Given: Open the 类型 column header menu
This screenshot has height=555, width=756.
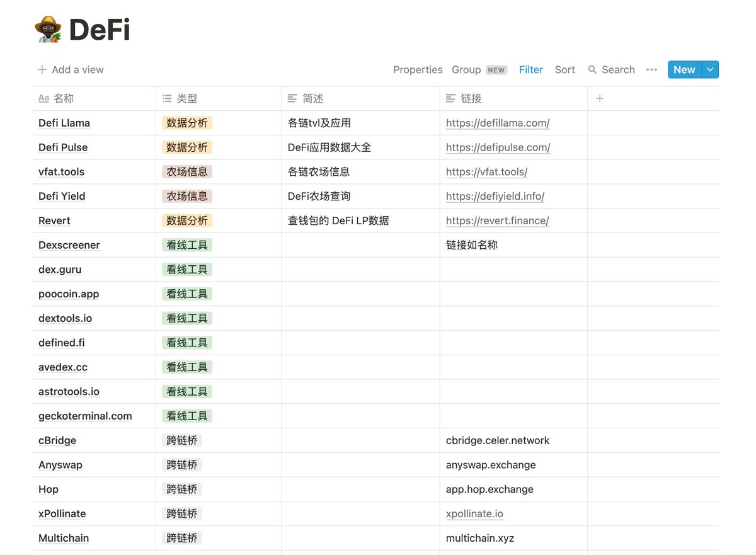Looking at the screenshot, I should (x=219, y=98).
